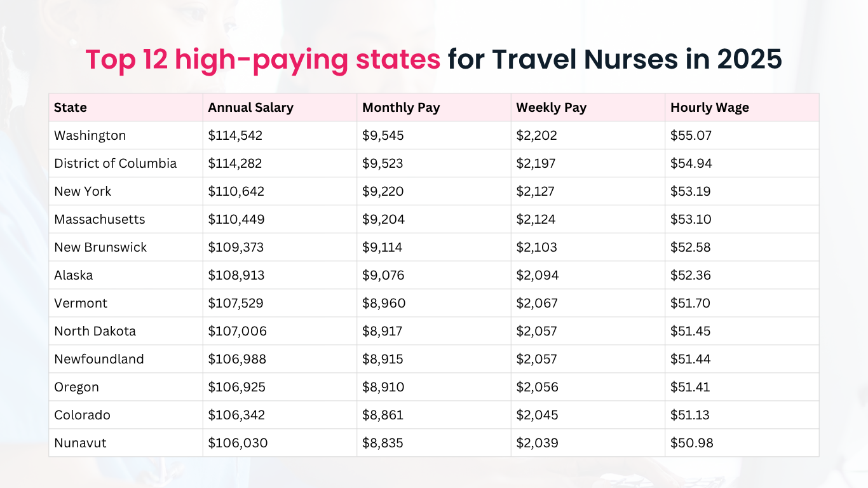Viewport: 868px width, 488px height.
Task: Select the Nunavut state cell
Action: coord(80,443)
